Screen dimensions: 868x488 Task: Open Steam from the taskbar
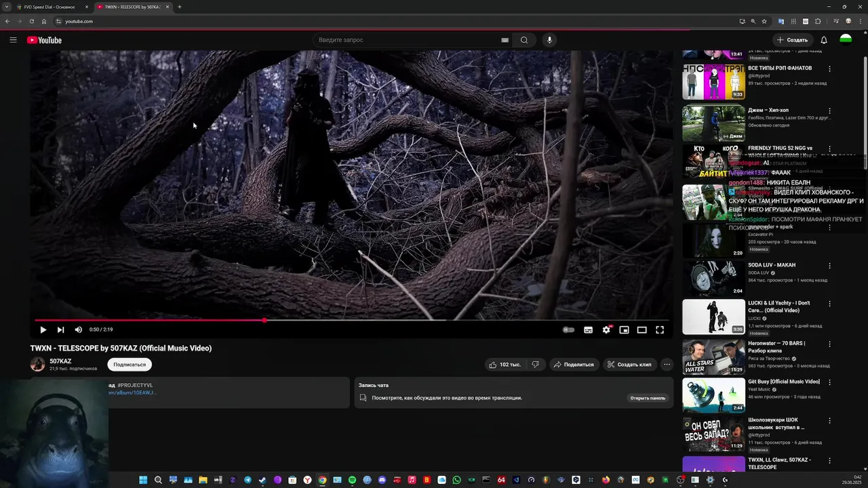pyautogui.click(x=262, y=480)
